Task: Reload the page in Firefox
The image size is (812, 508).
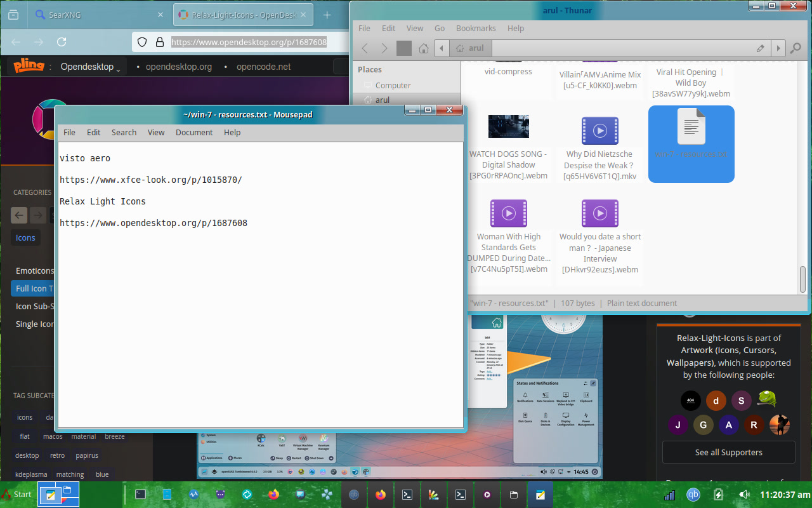Action: coord(62,42)
